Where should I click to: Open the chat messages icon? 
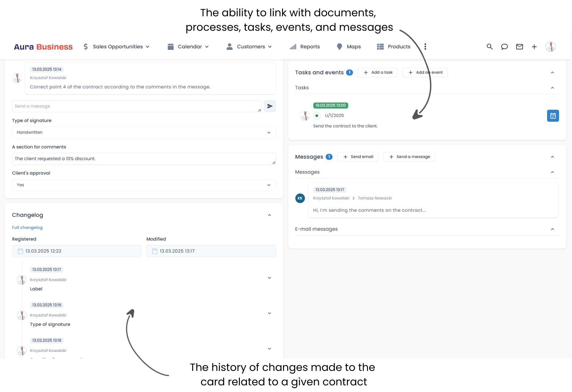coord(504,47)
